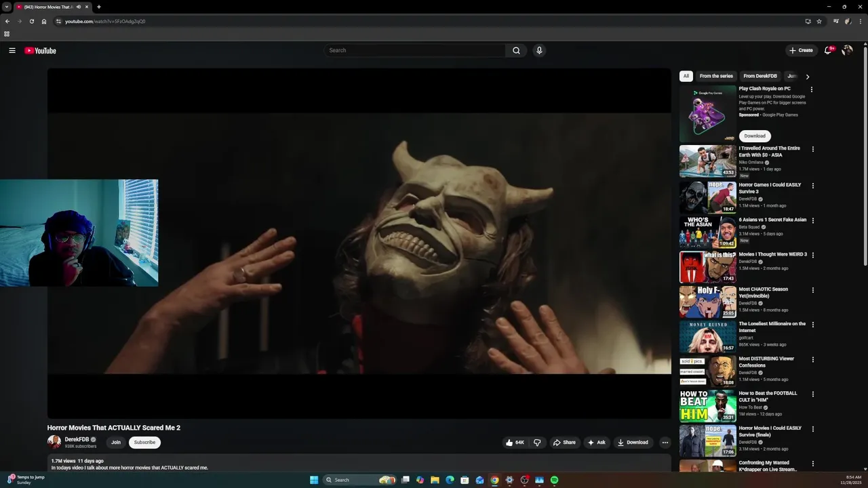Screen dimensions: 868x488
Task: Reload the current page
Action: [31, 21]
